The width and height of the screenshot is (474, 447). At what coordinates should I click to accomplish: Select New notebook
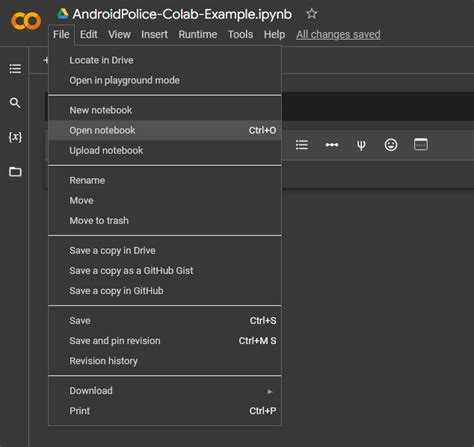(x=165, y=110)
